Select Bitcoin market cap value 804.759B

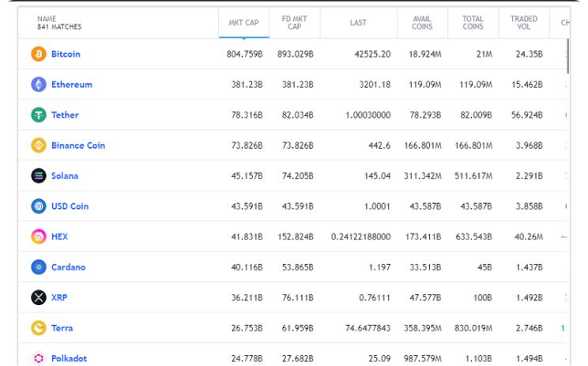coord(244,54)
